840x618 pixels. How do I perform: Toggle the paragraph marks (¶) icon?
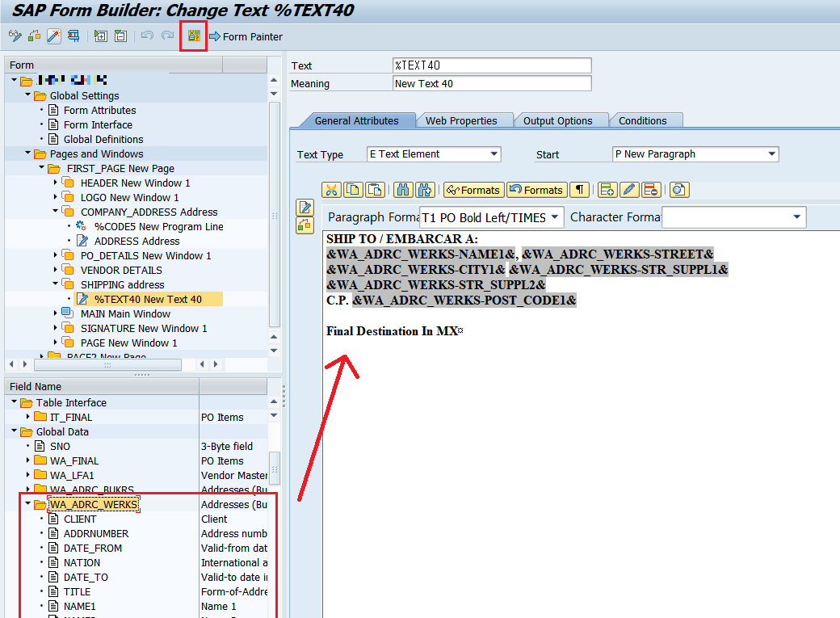point(579,190)
